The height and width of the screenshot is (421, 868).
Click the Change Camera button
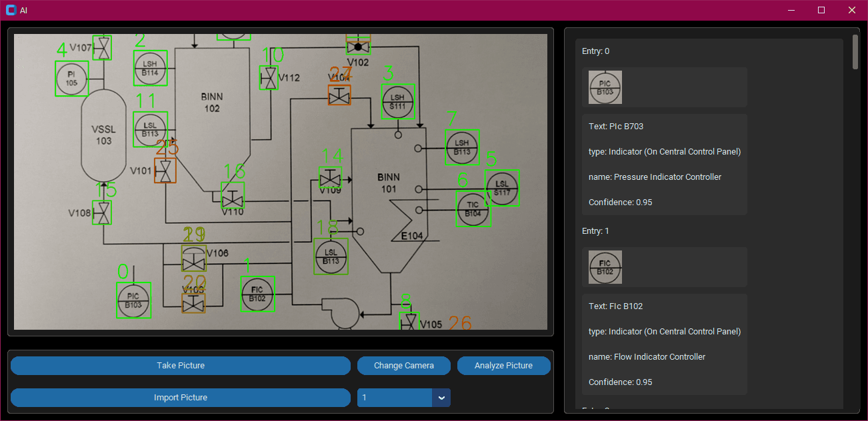[404, 366]
